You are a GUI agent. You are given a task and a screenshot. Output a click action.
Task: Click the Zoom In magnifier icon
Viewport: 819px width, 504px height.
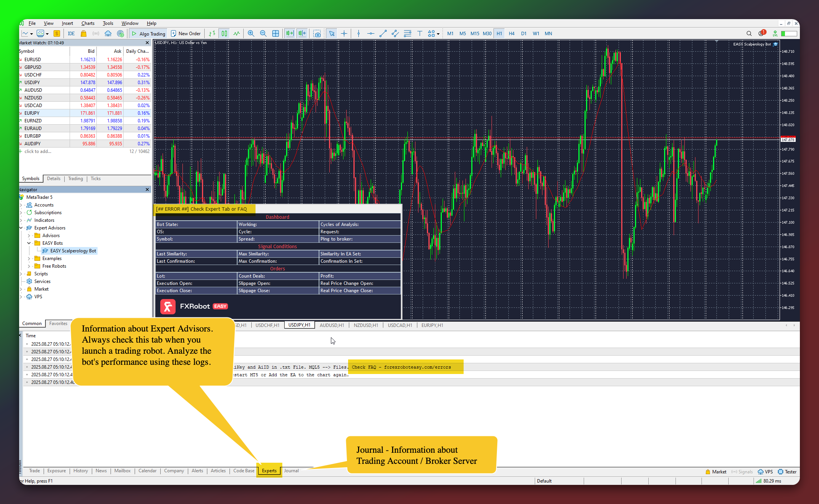pos(251,34)
